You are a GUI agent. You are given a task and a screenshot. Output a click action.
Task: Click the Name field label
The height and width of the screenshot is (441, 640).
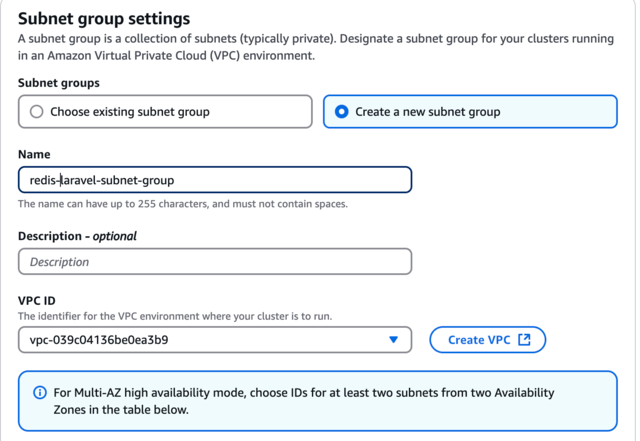coord(34,154)
